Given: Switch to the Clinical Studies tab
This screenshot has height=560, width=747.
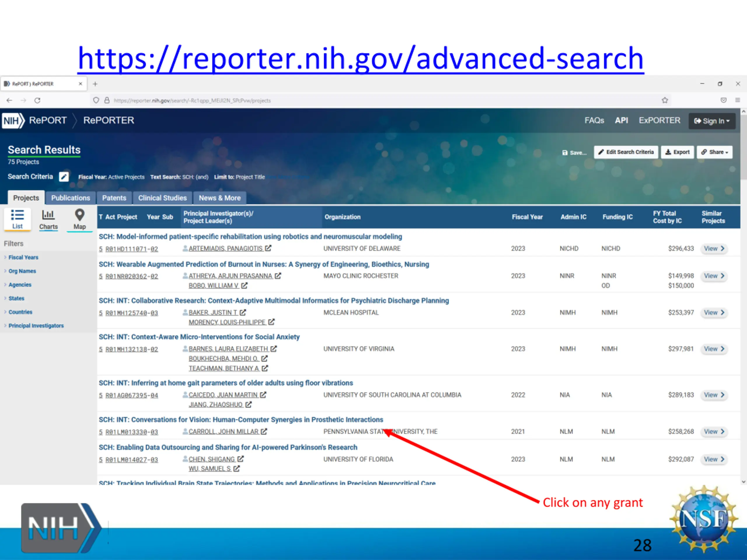Looking at the screenshot, I should [x=163, y=198].
